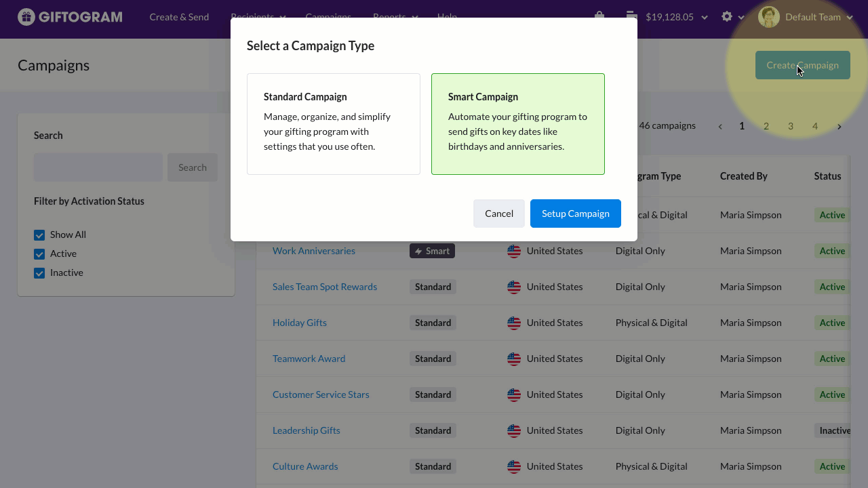Click US flag in Customer Service Stars row

click(x=514, y=394)
